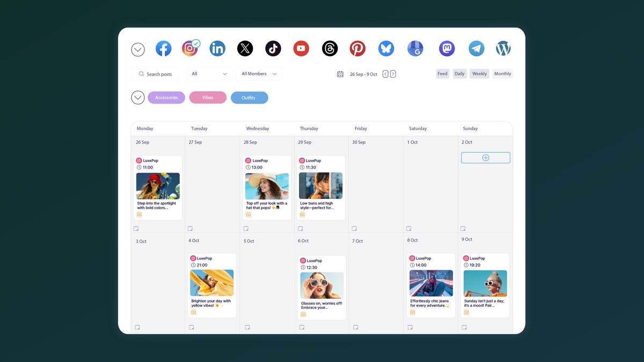Click the 13:00 time on 28 Sep post
Image resolution: width=644 pixels, height=362 pixels.
(258, 167)
